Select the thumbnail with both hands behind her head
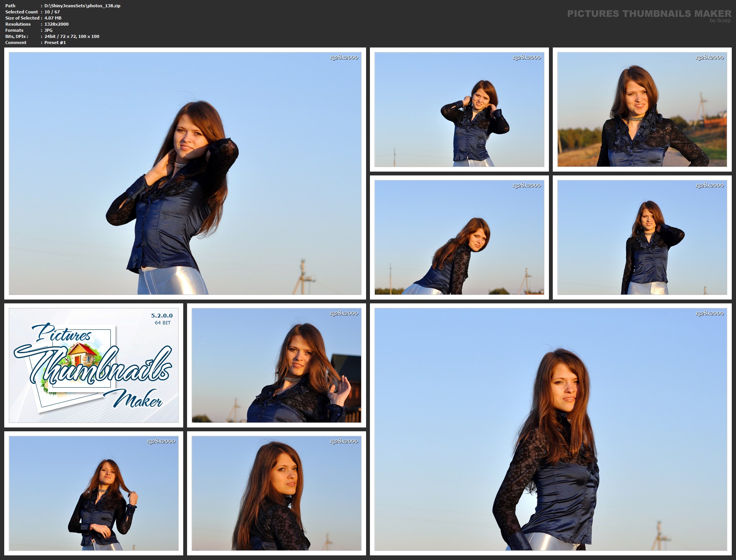The width and height of the screenshot is (736, 560). pos(459,110)
